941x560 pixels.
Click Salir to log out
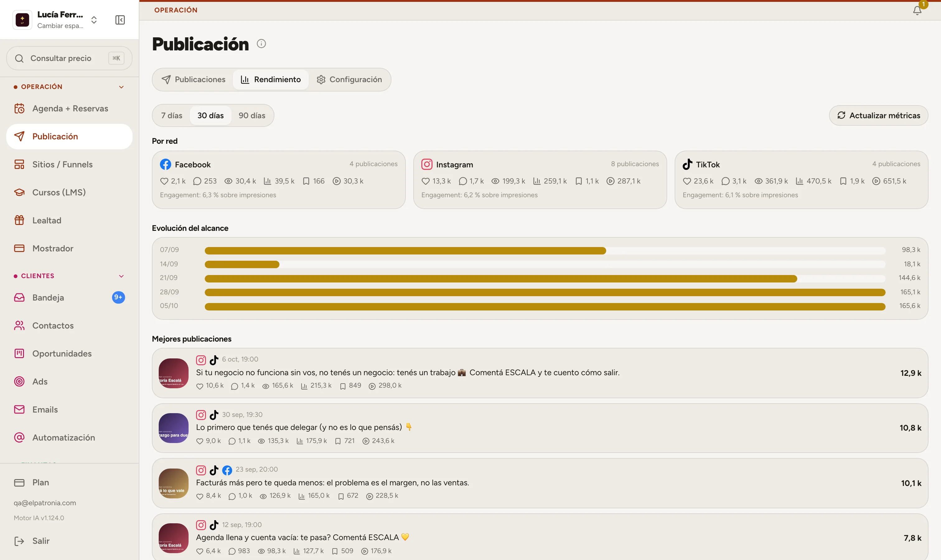pyautogui.click(x=69, y=541)
